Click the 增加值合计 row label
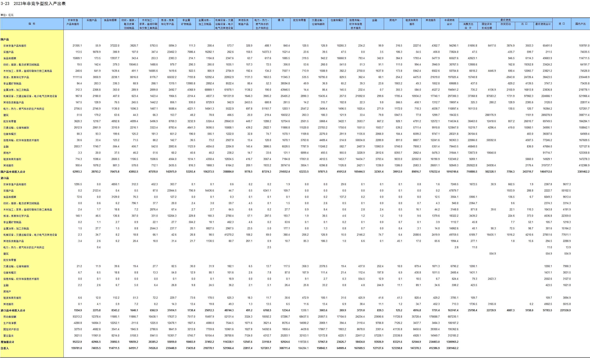The image size is (590, 364). pyautogui.click(x=7, y=342)
